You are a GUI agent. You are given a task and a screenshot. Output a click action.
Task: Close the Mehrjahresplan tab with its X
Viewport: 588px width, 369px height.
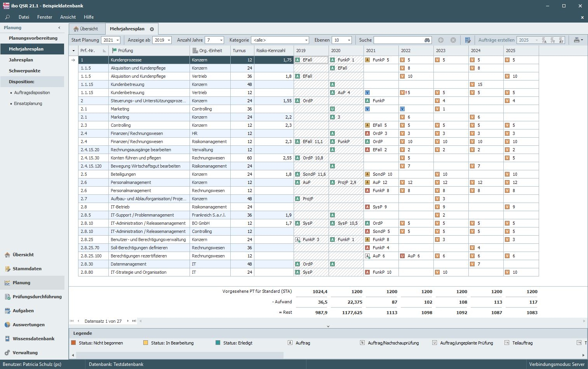point(152,29)
